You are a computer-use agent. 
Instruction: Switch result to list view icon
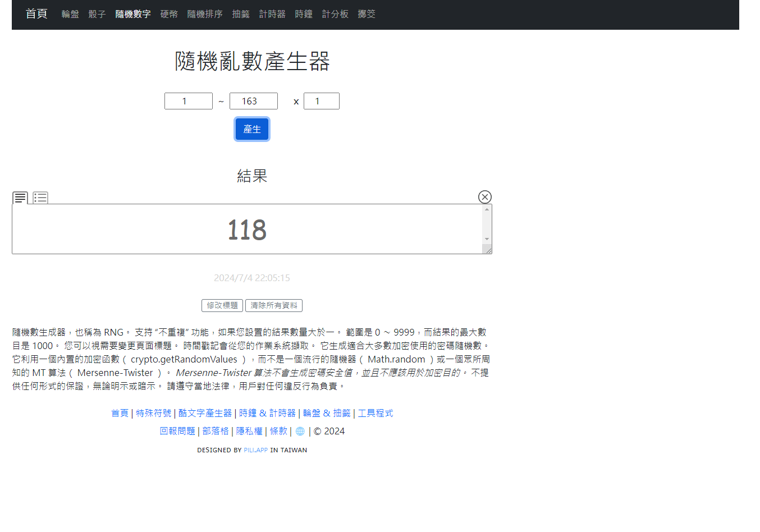[x=40, y=198]
